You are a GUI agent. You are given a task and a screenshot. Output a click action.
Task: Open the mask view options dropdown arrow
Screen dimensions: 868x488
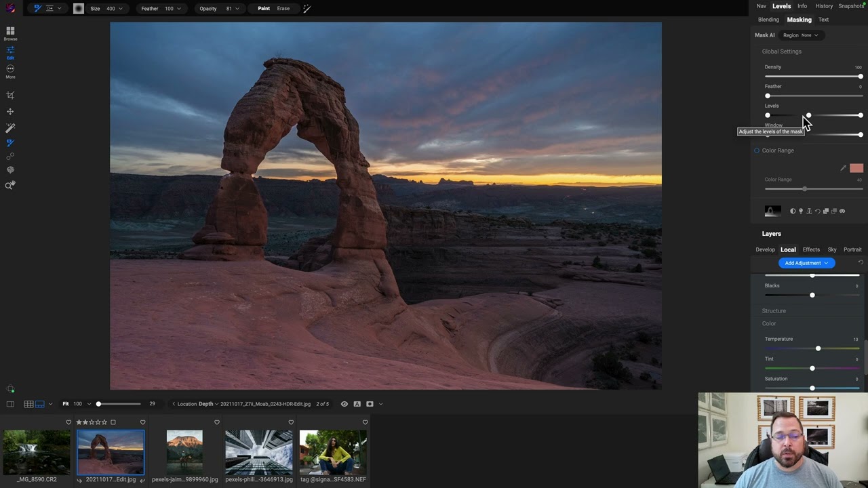pyautogui.click(x=380, y=404)
